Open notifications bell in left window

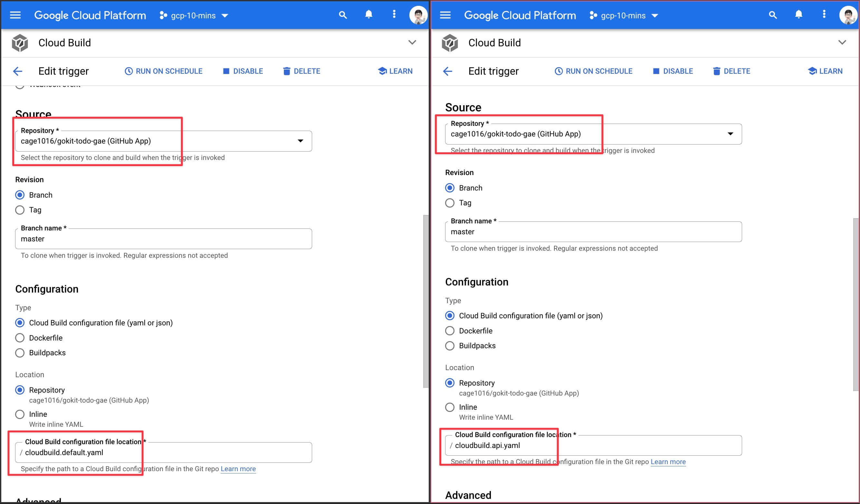tap(368, 14)
